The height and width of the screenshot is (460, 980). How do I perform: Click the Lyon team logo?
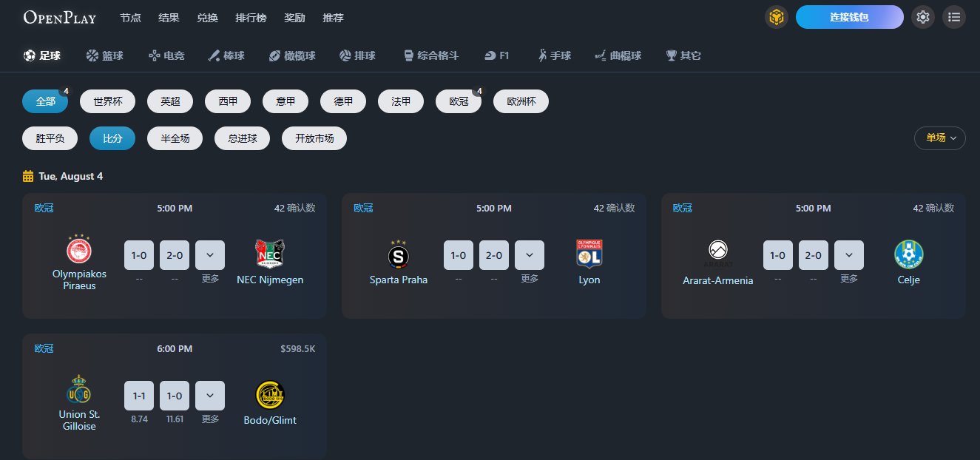[x=589, y=253]
